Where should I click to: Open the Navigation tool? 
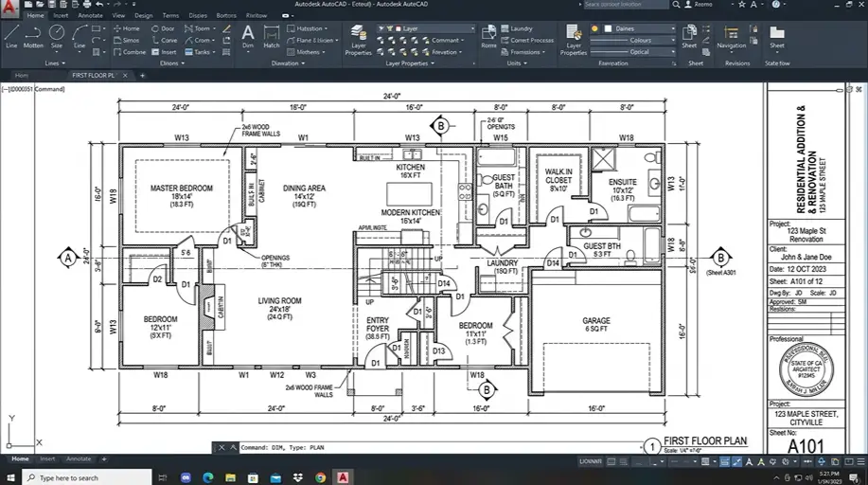[732, 37]
